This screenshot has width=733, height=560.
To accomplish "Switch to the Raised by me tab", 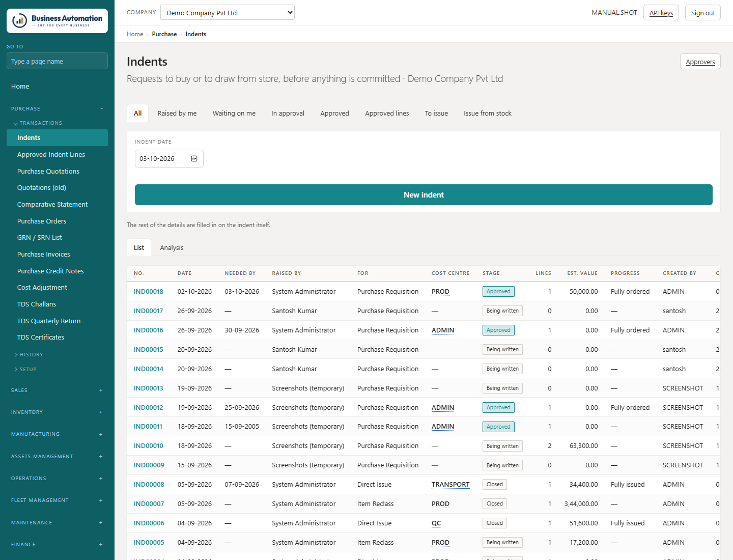I will pyautogui.click(x=177, y=114).
